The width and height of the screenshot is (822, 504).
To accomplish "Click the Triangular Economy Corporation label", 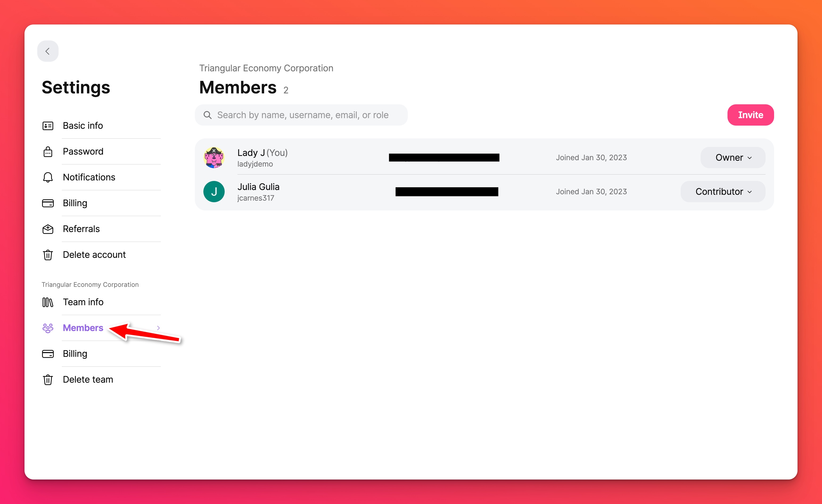I will 91,284.
